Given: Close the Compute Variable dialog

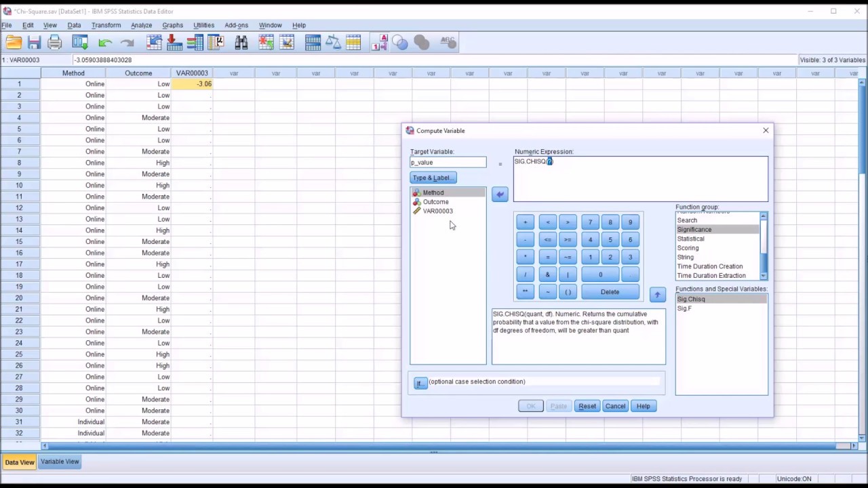Looking at the screenshot, I should click(766, 130).
